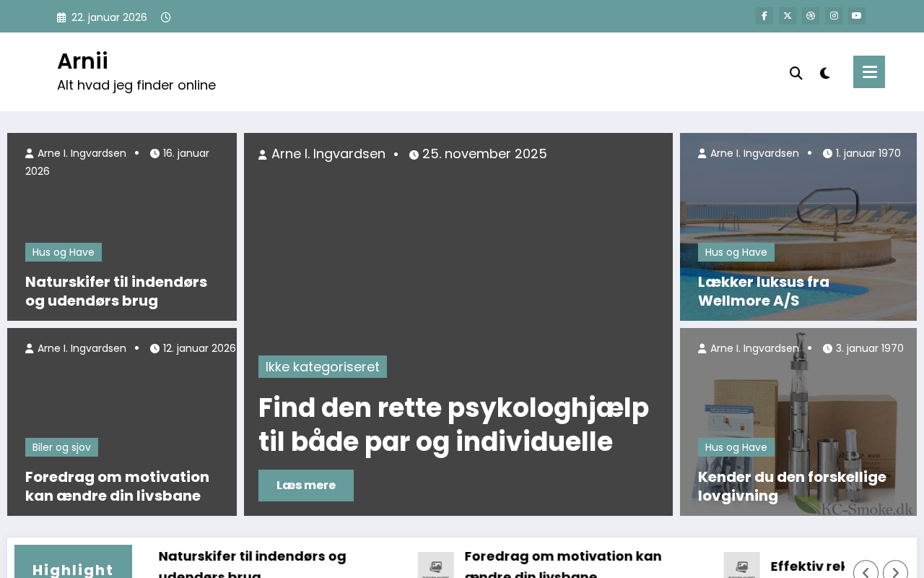
Task: Open Naturskifer article in the Highlight ticker
Action: pos(252,566)
